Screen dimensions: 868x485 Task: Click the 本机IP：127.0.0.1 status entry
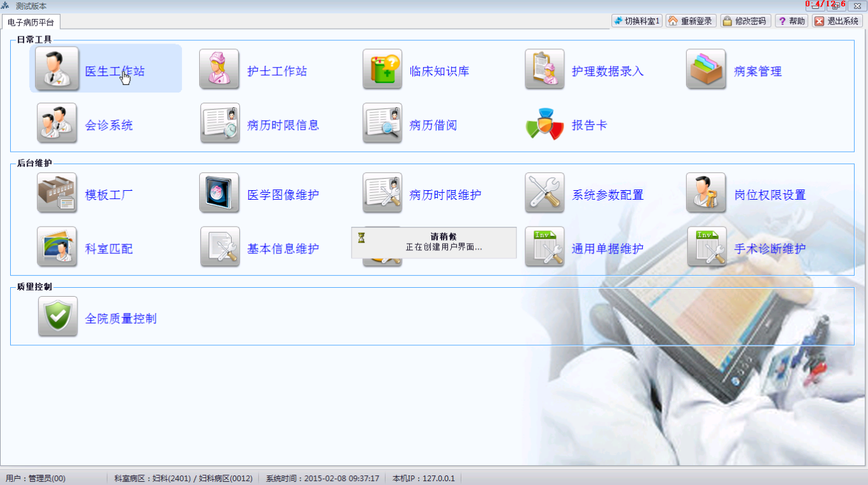click(x=423, y=478)
